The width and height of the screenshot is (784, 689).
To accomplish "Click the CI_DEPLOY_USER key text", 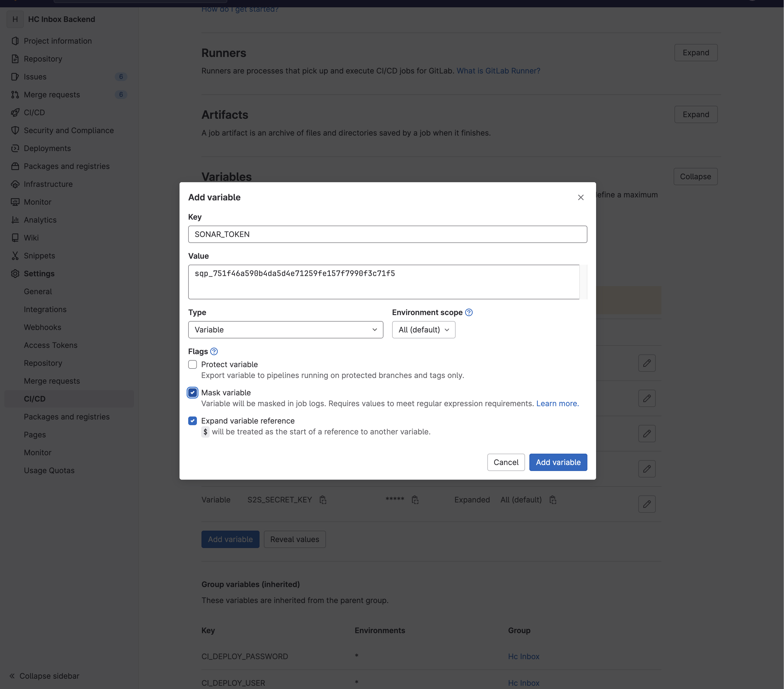I will (233, 683).
